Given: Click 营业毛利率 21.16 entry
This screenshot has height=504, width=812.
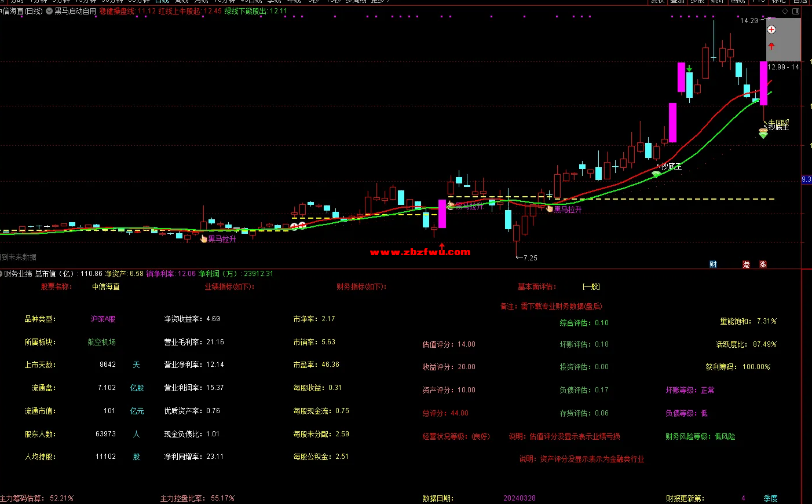Looking at the screenshot, I should (x=194, y=342).
